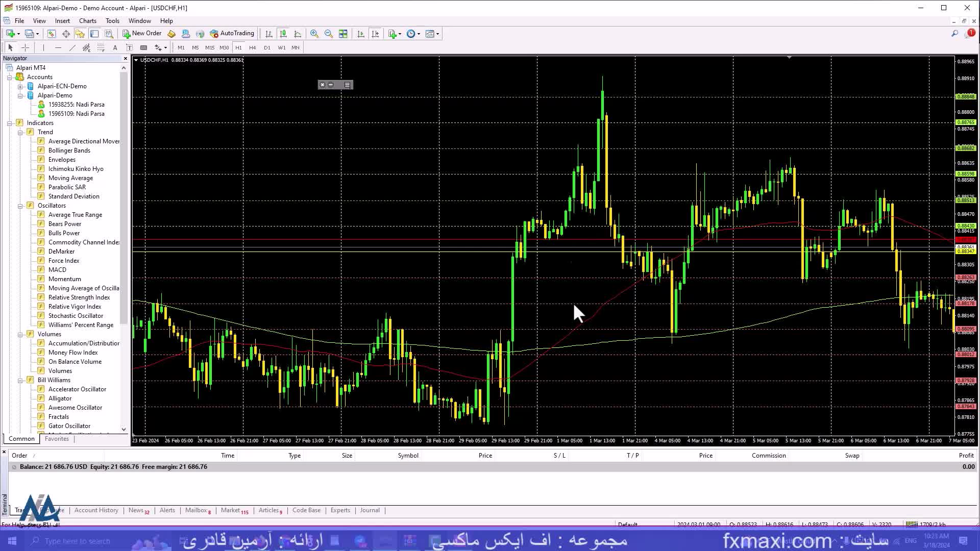
Task: Open the Charts menu
Action: 87,21
